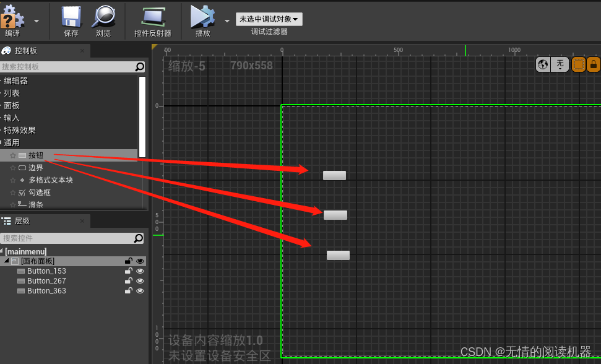Hide Button_363 with its eye toggle
This screenshot has width=601, height=364.
tap(141, 290)
